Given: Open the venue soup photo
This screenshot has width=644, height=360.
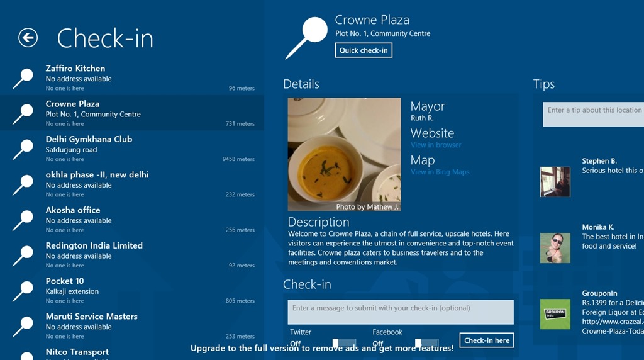Looking at the screenshot, I should tap(344, 154).
